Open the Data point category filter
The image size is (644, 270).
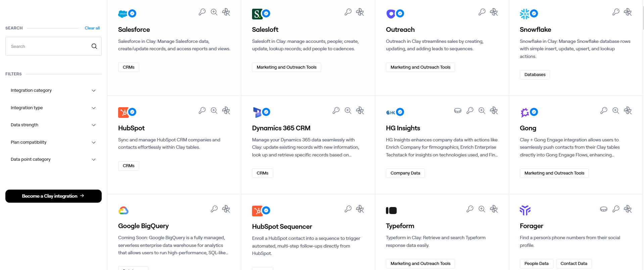tap(53, 159)
